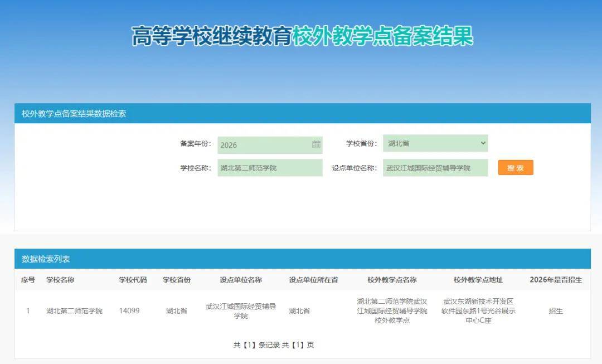Click the school code 14099 cell

click(129, 310)
